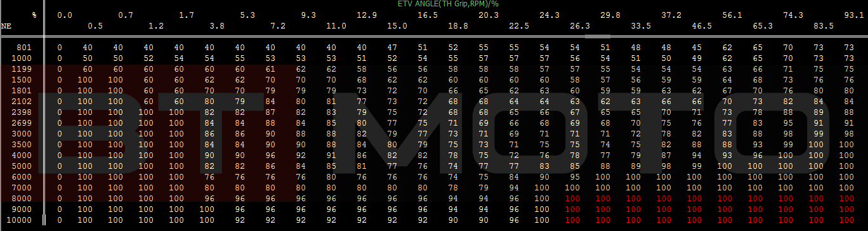Select 10000 RPM cell under the 22.5 column
The height and width of the screenshot is (231, 868).
pyautogui.click(x=514, y=220)
